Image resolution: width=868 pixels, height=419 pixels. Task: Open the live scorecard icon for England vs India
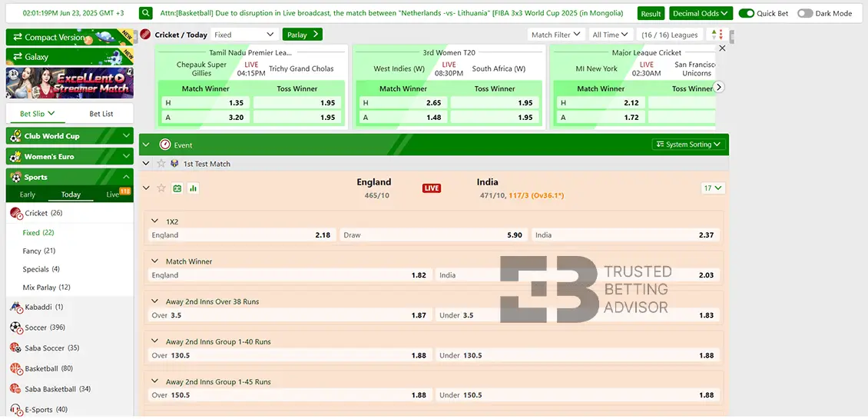[x=177, y=188]
